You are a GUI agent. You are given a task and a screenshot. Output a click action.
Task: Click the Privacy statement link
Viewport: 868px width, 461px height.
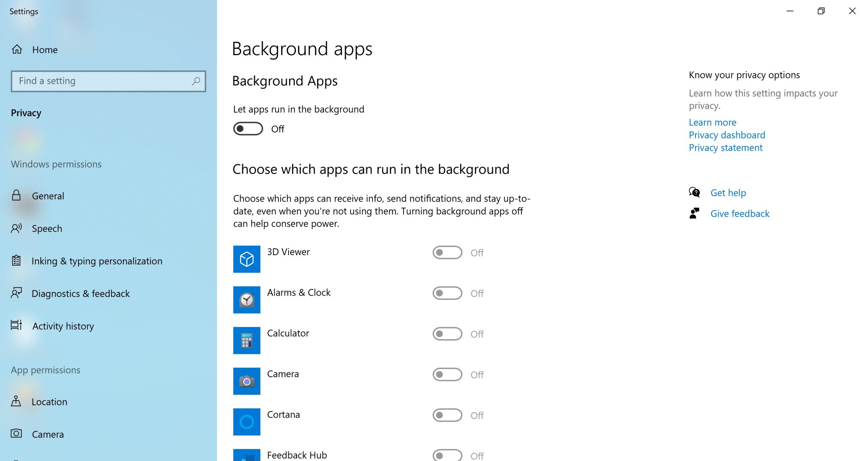pos(725,147)
